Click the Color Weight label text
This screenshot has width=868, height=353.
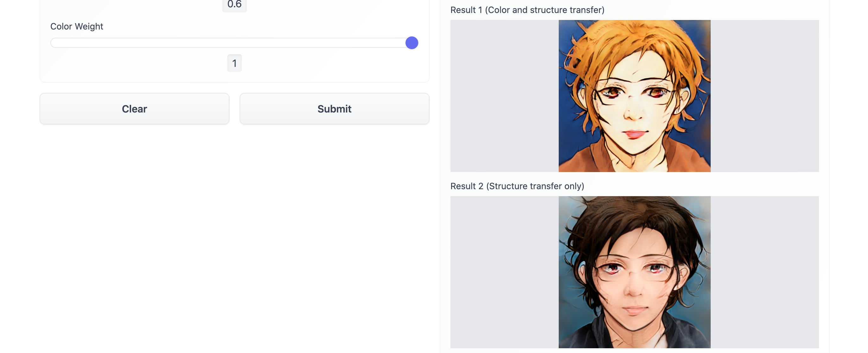click(x=77, y=26)
